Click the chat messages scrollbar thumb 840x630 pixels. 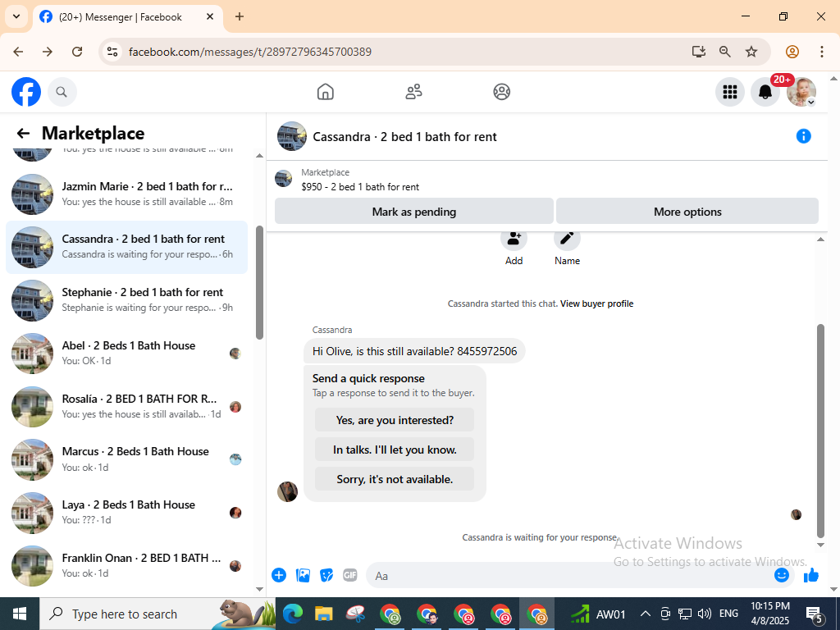(820, 430)
